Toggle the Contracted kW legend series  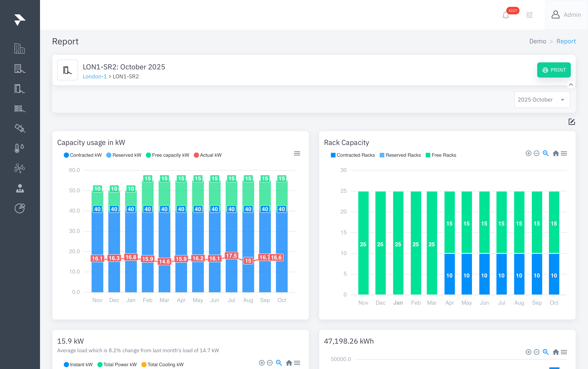coord(83,155)
